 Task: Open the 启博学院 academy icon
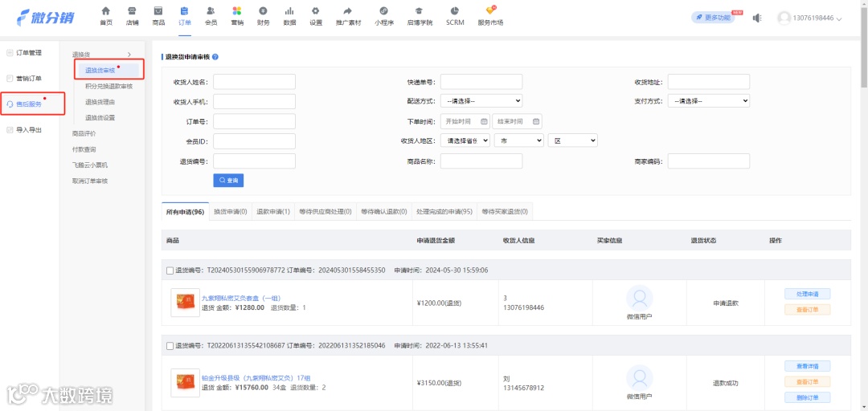click(x=420, y=11)
